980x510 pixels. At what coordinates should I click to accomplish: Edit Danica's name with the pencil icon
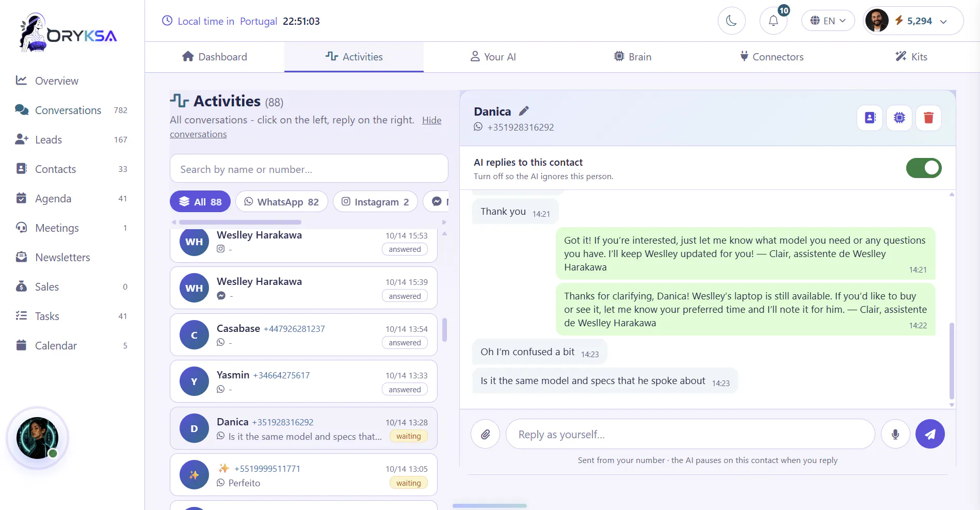point(524,111)
